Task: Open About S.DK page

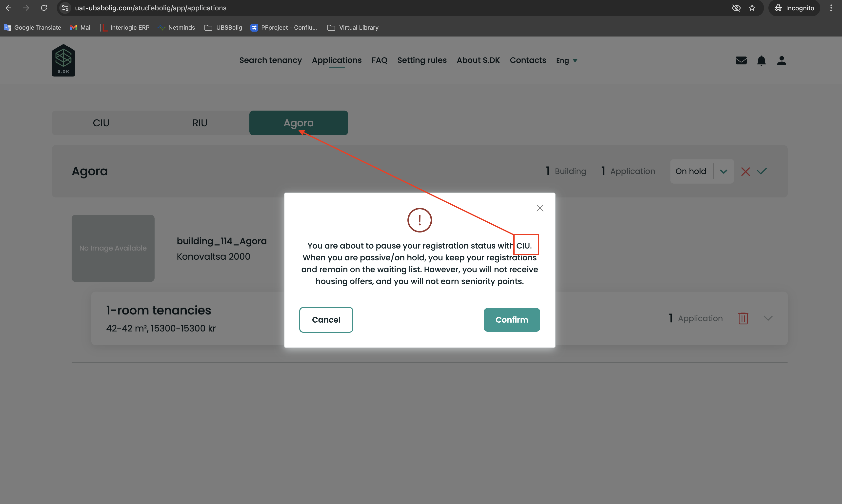Action: click(478, 60)
